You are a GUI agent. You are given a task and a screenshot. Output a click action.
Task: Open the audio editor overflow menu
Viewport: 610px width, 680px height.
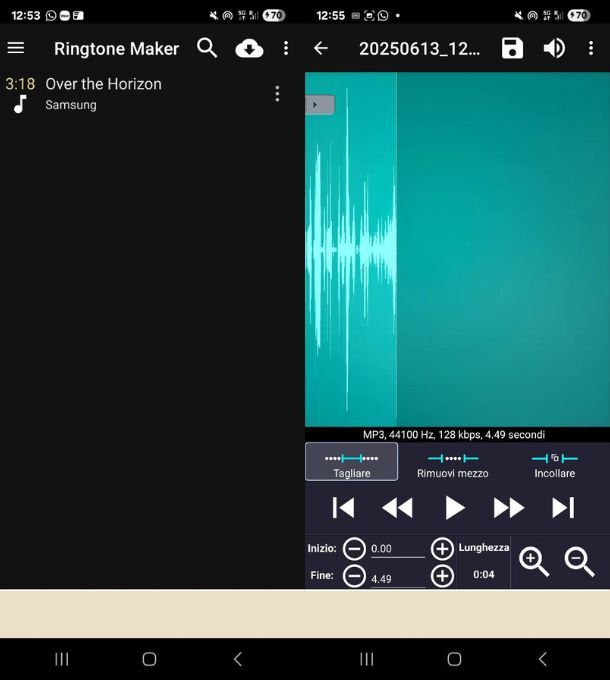click(591, 48)
